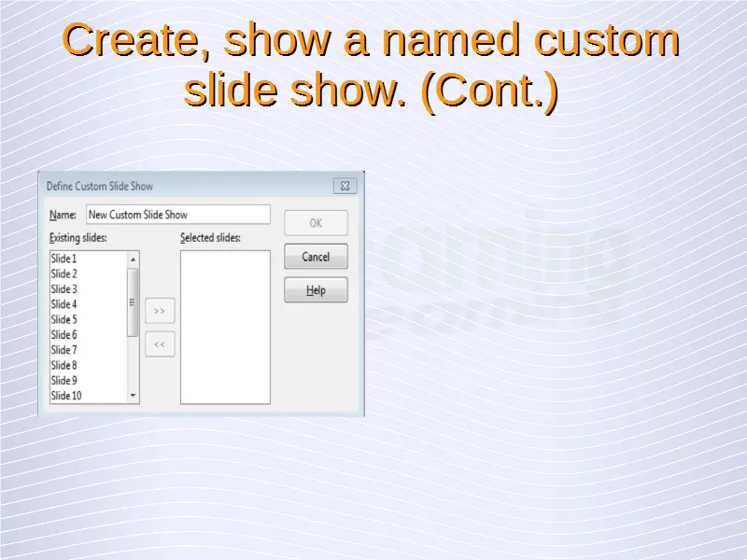Select Slide 2 in Existing slides
This screenshot has height=560, width=747.
64,273
